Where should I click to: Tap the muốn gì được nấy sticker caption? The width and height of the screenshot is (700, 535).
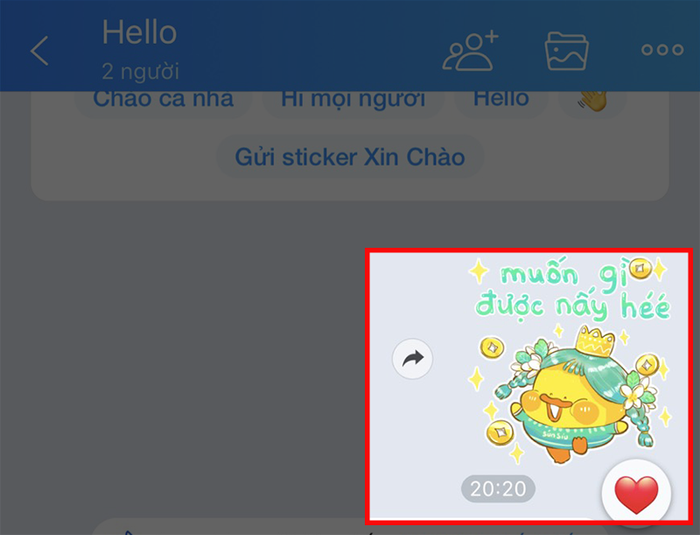(x=571, y=290)
